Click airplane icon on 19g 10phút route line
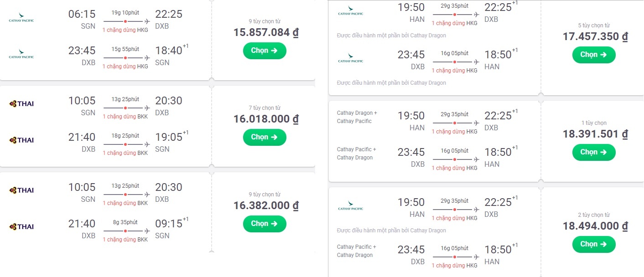 click(147, 21)
